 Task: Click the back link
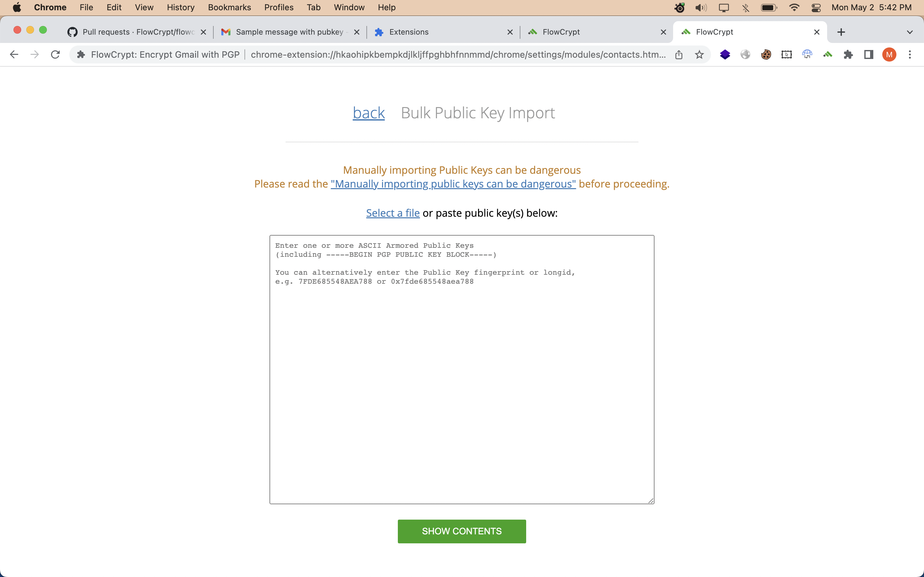(368, 113)
